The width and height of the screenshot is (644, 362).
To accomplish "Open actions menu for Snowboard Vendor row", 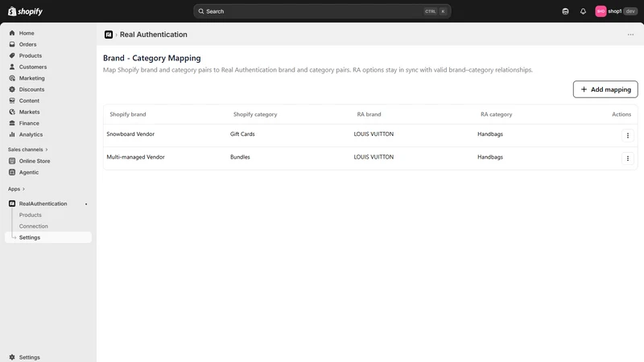I will [x=628, y=135].
